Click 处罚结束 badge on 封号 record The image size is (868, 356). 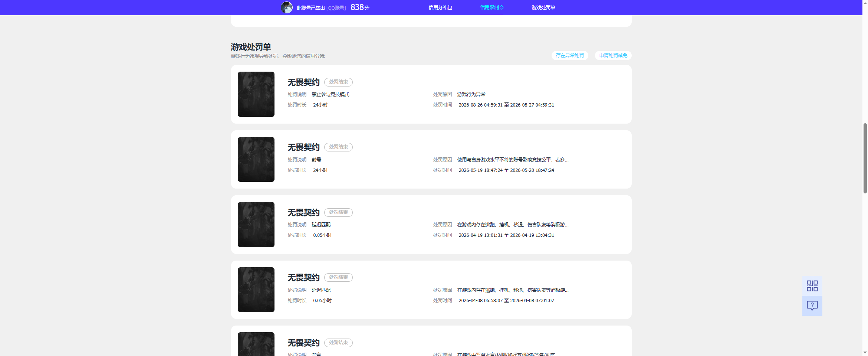point(338,147)
